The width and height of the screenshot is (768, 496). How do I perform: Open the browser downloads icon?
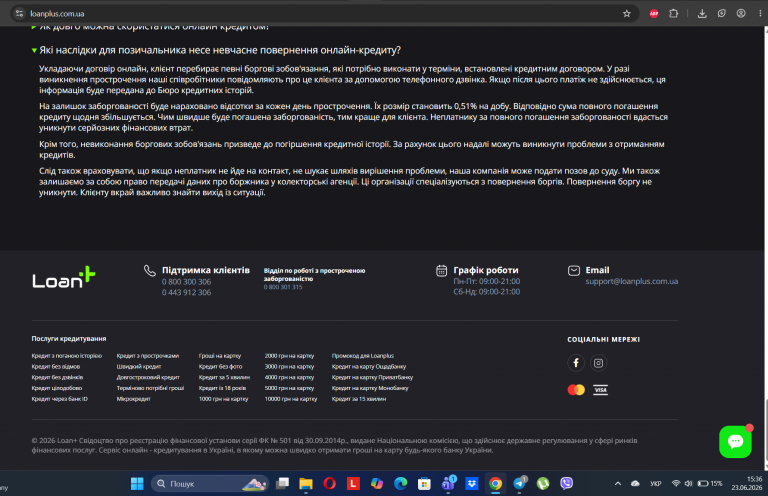click(x=702, y=14)
